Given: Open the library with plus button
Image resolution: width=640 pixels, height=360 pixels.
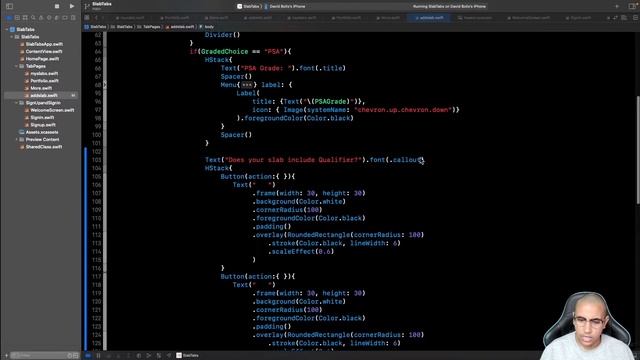Looking at the screenshot, I should pos(617,7).
